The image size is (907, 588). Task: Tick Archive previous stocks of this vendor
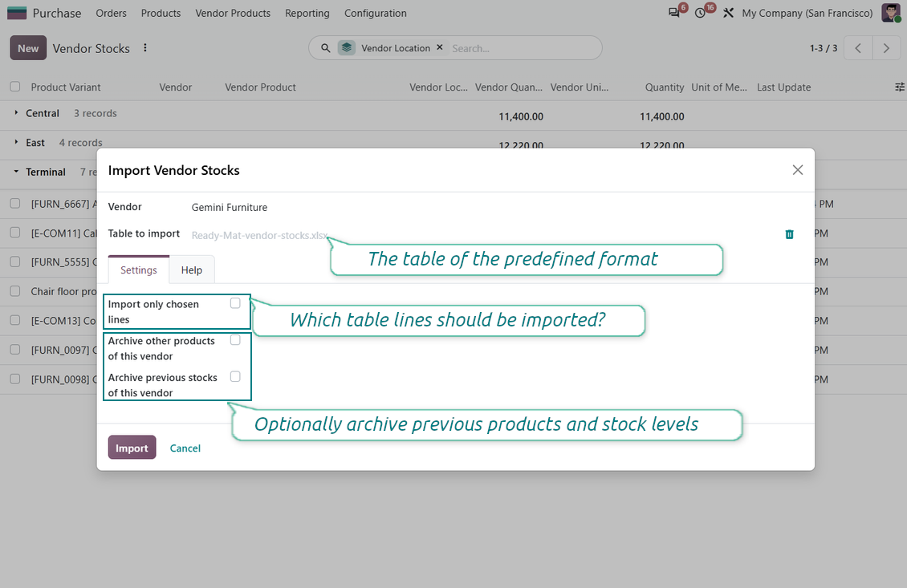(x=235, y=376)
